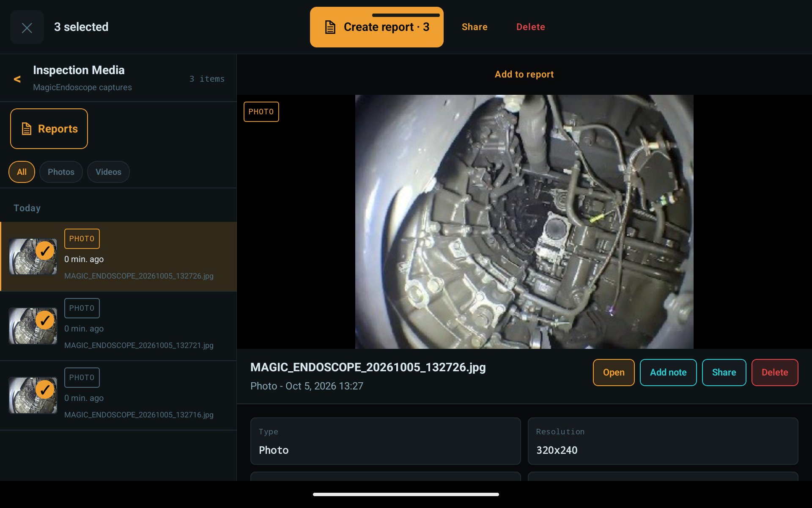Click the PHOTO tag on the 132726 row
Image resolution: width=812 pixels, height=508 pixels.
click(82, 239)
